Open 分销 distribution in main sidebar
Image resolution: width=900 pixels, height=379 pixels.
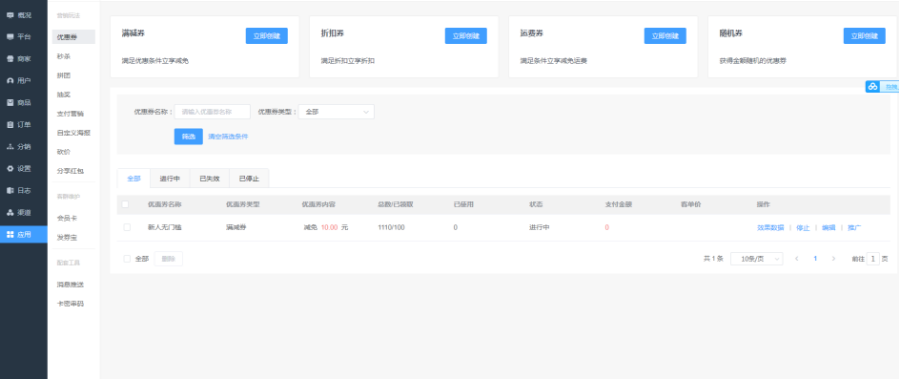click(24, 146)
